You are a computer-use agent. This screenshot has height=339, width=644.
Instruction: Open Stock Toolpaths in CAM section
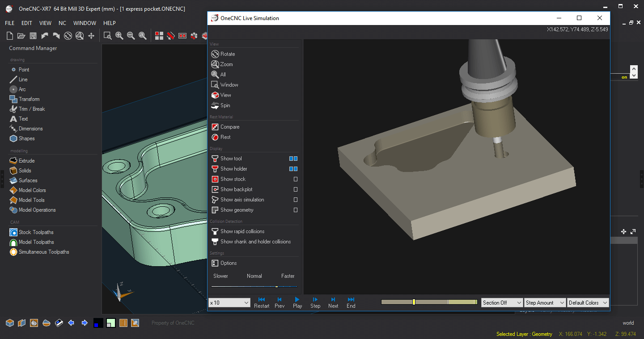coord(32,232)
